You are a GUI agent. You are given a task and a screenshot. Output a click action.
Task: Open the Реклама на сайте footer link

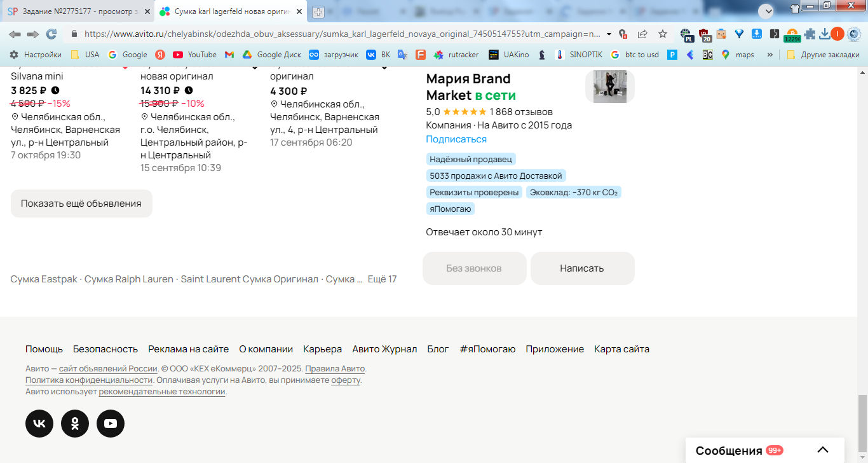[x=189, y=349]
